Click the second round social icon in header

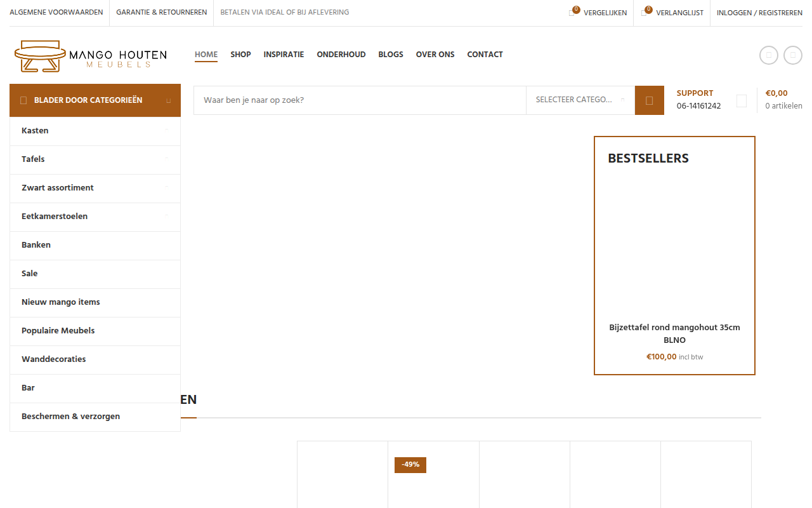[793, 55]
